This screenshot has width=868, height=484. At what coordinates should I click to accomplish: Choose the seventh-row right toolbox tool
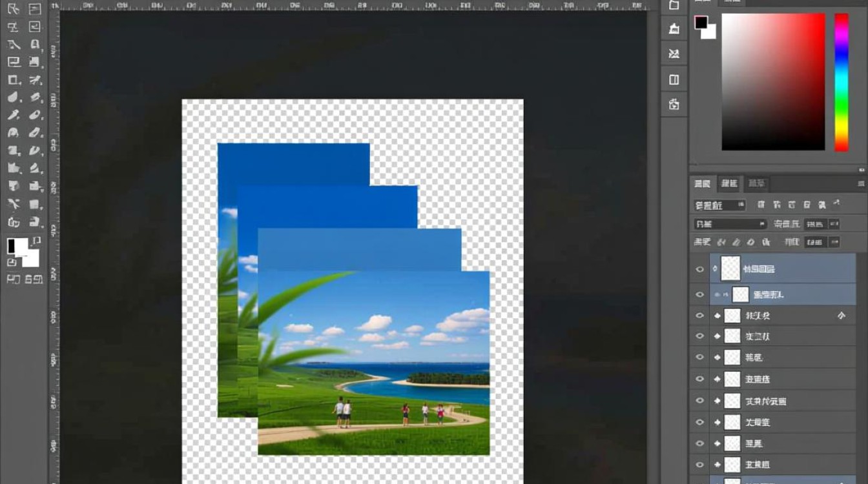[x=35, y=115]
